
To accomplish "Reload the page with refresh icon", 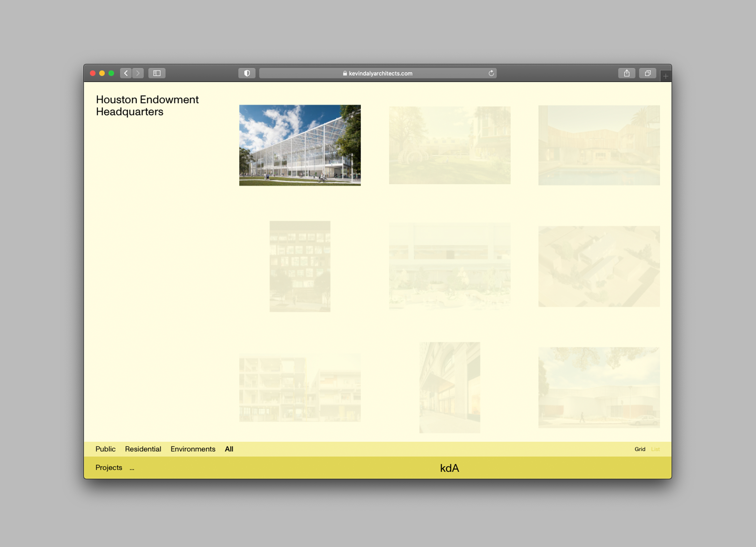I will [491, 73].
